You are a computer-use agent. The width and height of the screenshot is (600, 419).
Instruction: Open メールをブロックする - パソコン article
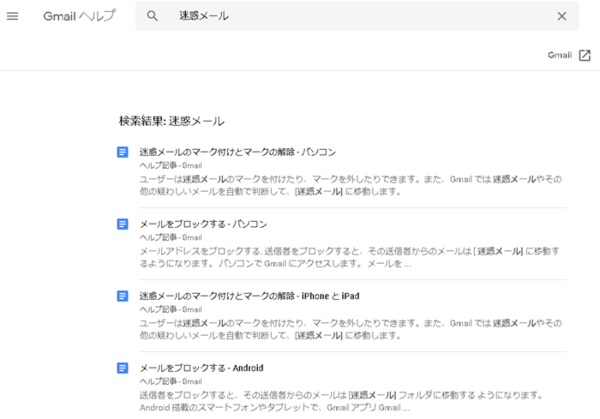pos(203,224)
